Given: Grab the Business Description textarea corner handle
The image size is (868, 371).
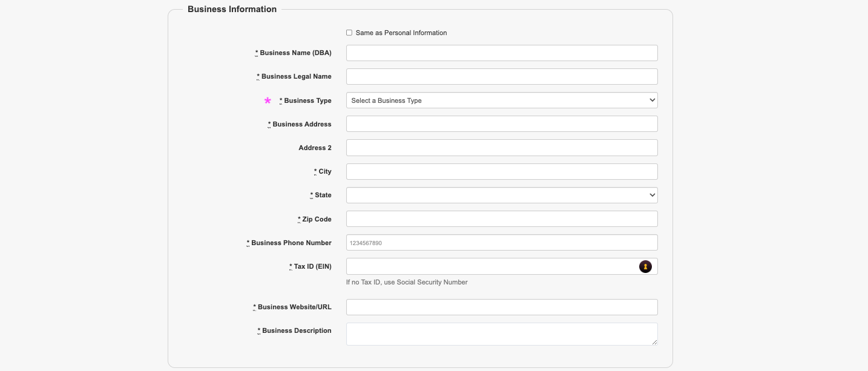Looking at the screenshot, I should click(654, 342).
